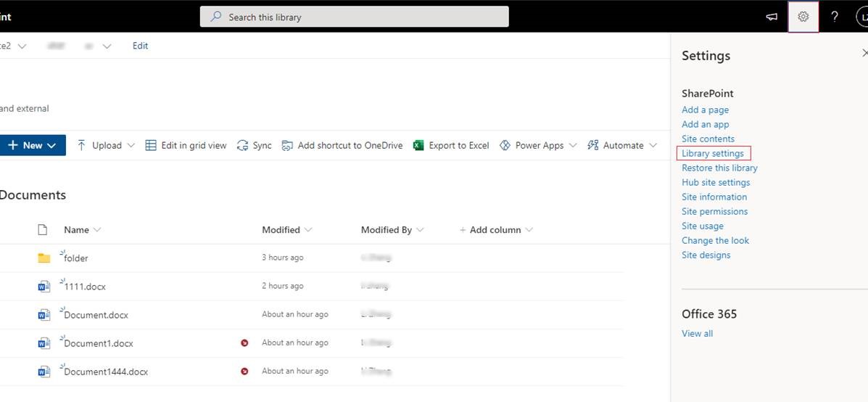The width and height of the screenshot is (868, 402).
Task: Click the file type column header icon
Action: [43, 230]
